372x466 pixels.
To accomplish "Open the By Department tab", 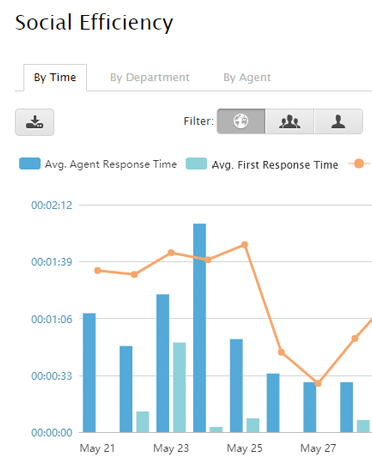I will tap(150, 77).
